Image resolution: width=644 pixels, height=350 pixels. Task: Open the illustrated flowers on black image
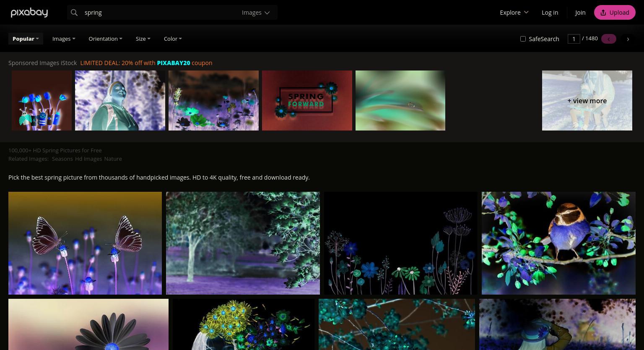click(x=400, y=243)
